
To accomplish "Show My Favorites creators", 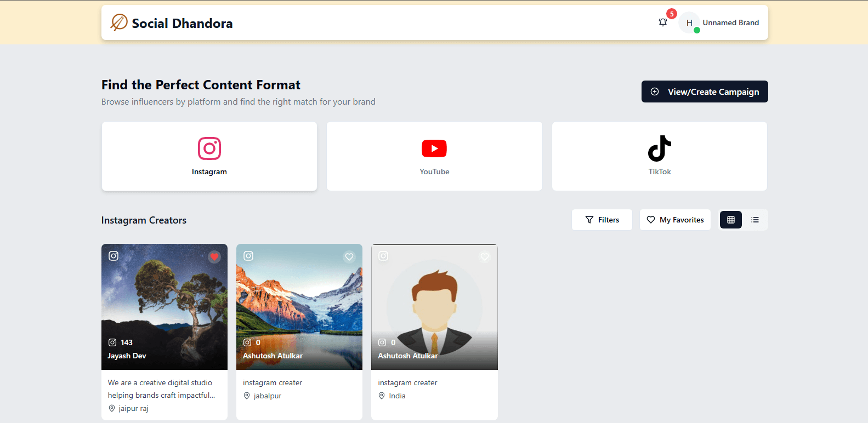I will click(x=675, y=220).
